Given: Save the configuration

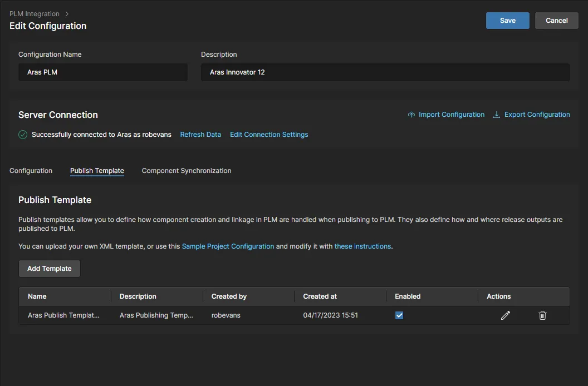Looking at the screenshot, I should point(508,21).
